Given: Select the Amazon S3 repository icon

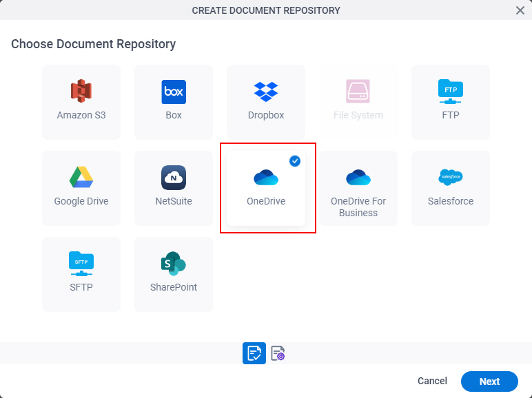Looking at the screenshot, I should tap(81, 91).
